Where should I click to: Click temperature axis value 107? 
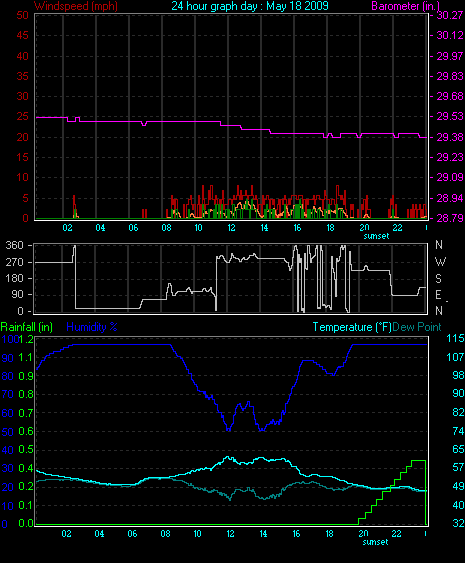[455, 357]
